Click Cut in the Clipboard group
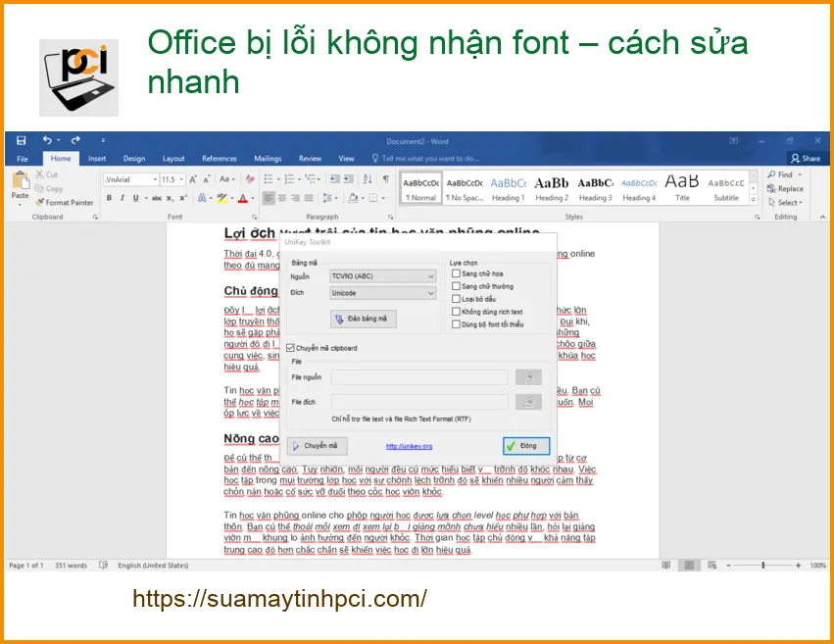Viewport: 834px width, 644px height. [x=46, y=174]
